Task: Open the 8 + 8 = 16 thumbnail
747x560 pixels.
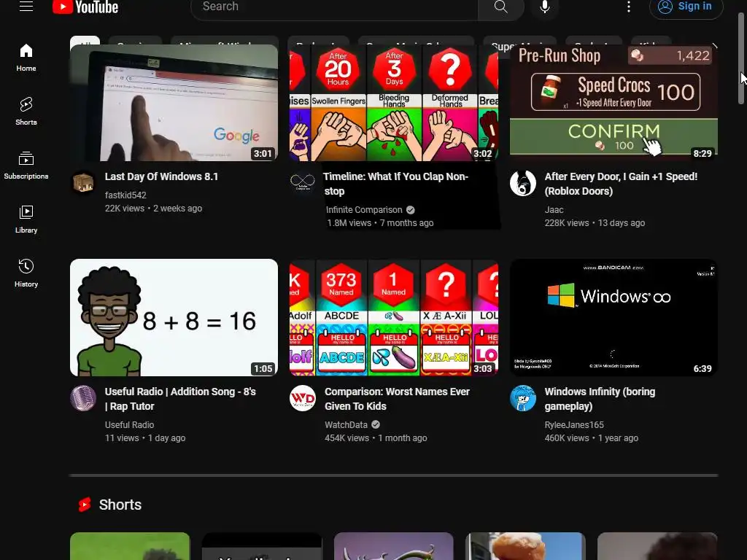Action: point(174,318)
